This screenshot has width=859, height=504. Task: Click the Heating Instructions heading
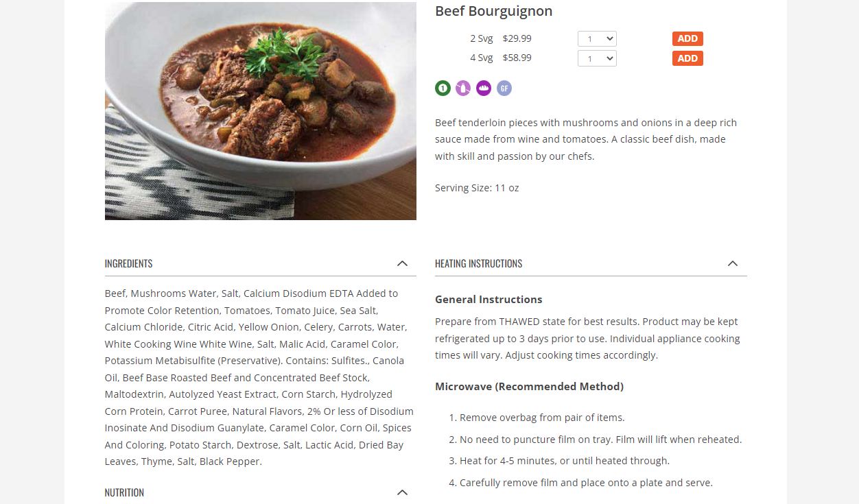479,263
